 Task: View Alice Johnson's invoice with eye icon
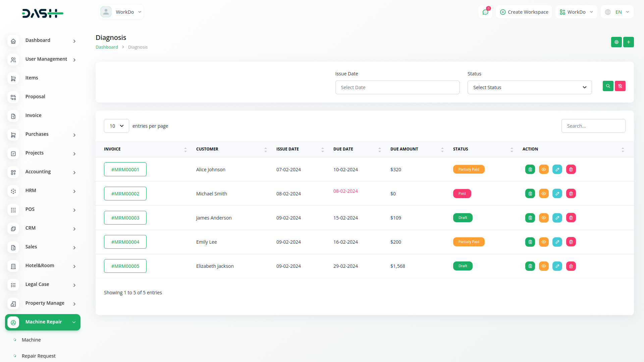pyautogui.click(x=543, y=170)
